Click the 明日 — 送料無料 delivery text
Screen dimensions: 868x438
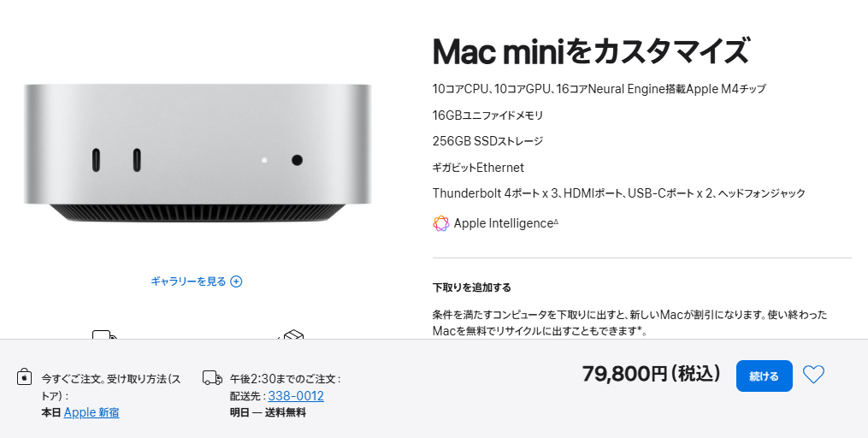268,412
